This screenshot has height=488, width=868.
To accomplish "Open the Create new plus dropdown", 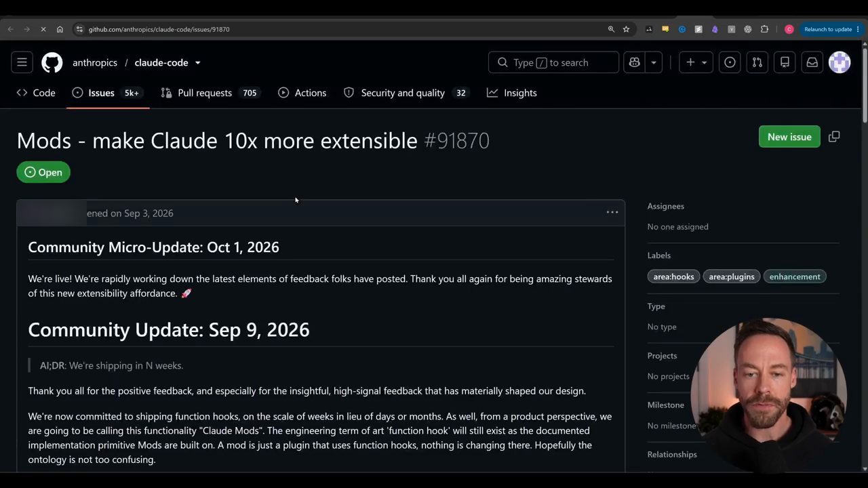I will pyautogui.click(x=696, y=62).
